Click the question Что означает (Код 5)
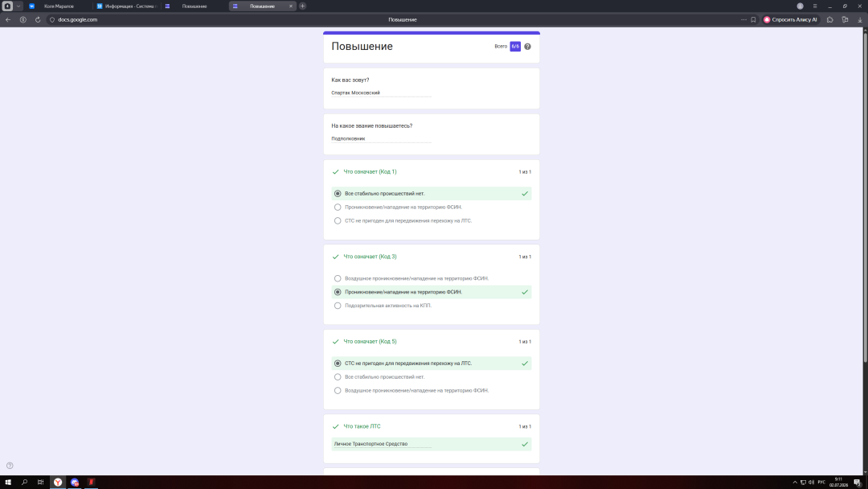The image size is (868, 489). tap(370, 342)
